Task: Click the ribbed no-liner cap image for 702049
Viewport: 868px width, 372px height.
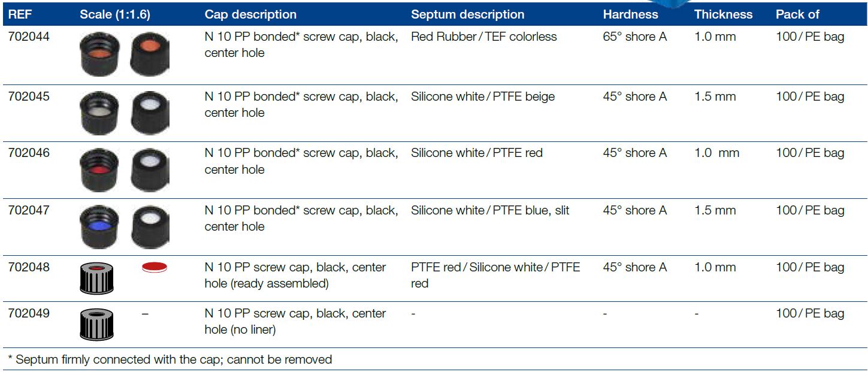Action: 96,325
